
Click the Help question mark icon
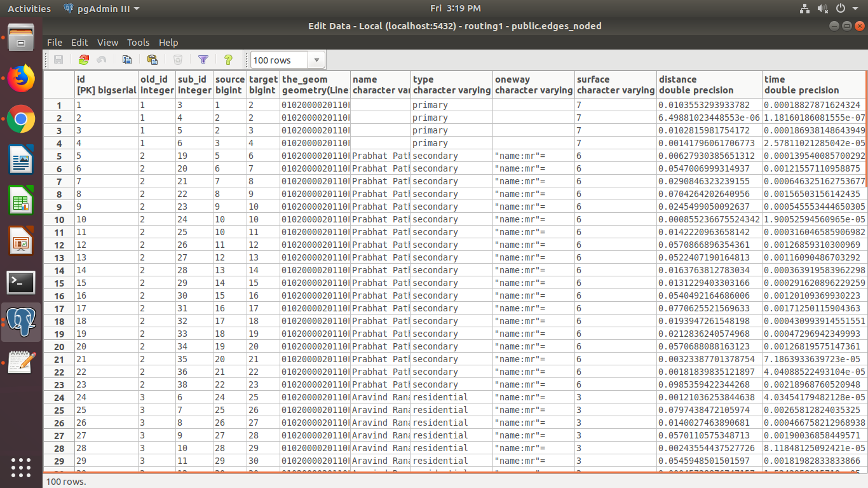(x=229, y=60)
